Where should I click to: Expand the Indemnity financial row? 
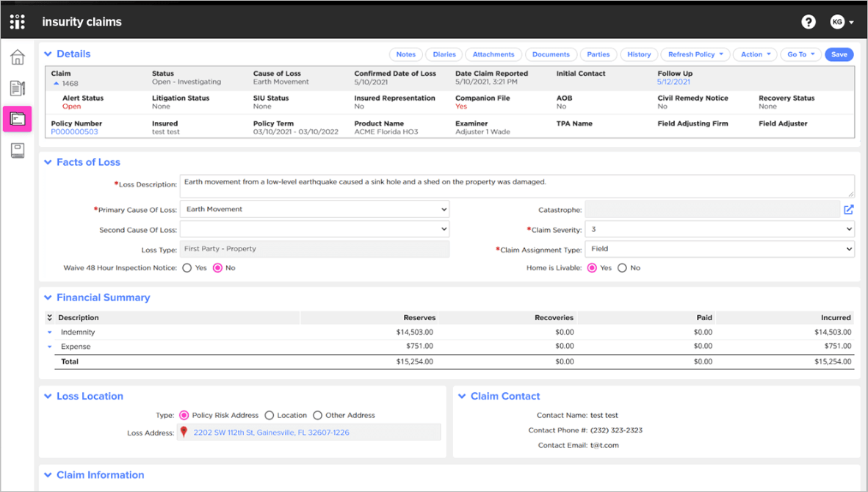pyautogui.click(x=50, y=333)
